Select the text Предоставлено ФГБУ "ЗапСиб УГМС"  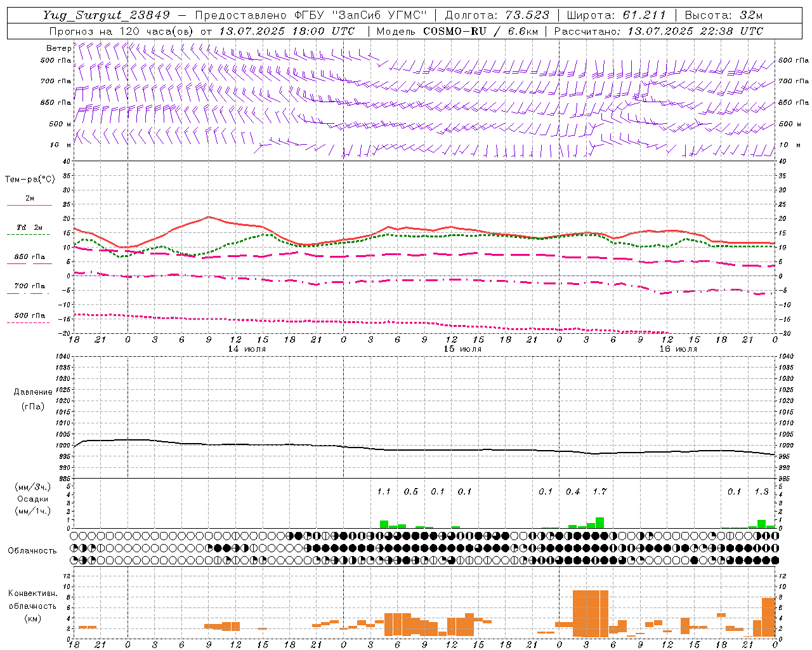311,15
